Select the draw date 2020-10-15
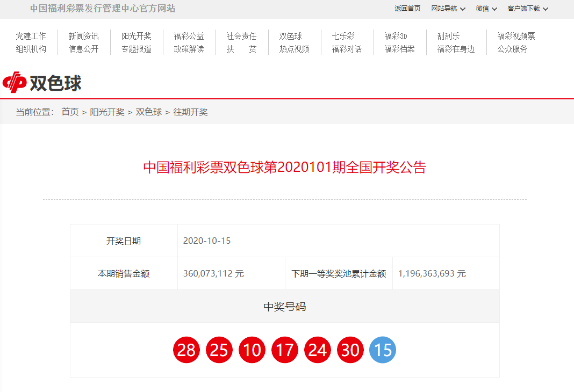The width and height of the screenshot is (574, 392). point(207,241)
